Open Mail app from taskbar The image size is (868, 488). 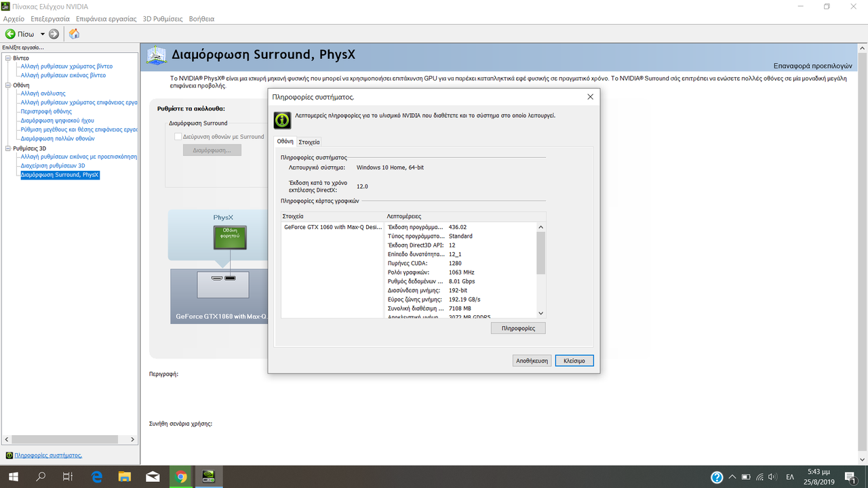pos(153,477)
